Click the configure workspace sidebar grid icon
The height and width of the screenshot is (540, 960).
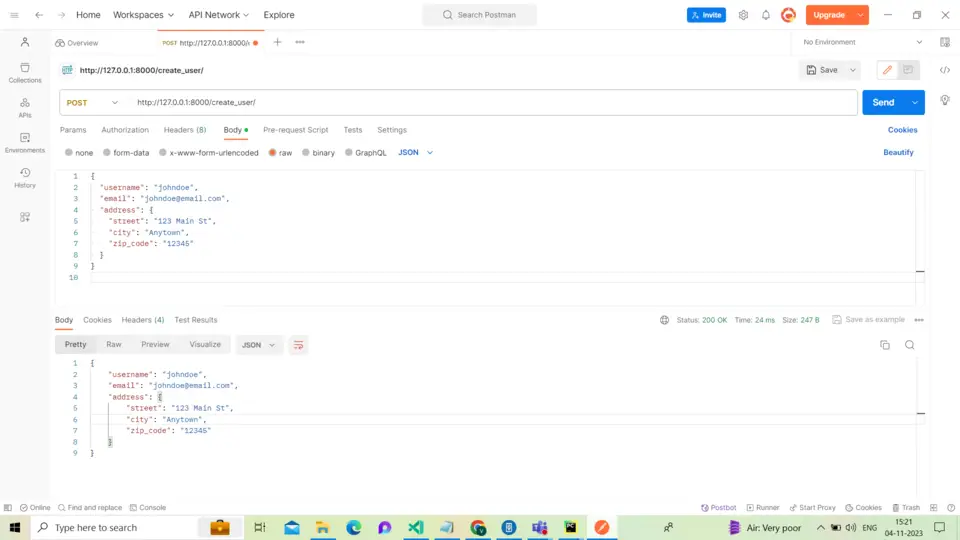pos(25,217)
